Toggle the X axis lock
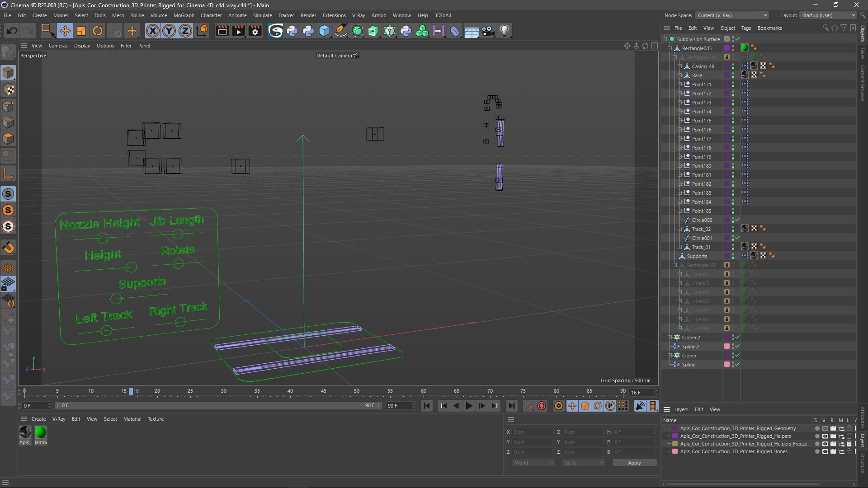This screenshot has height=488, width=868. coord(153,31)
